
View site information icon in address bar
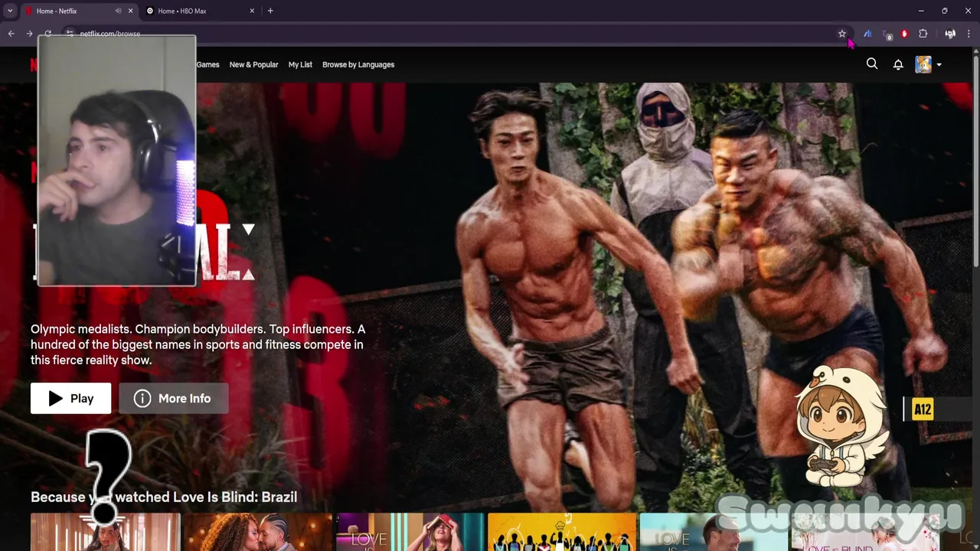coord(69,34)
